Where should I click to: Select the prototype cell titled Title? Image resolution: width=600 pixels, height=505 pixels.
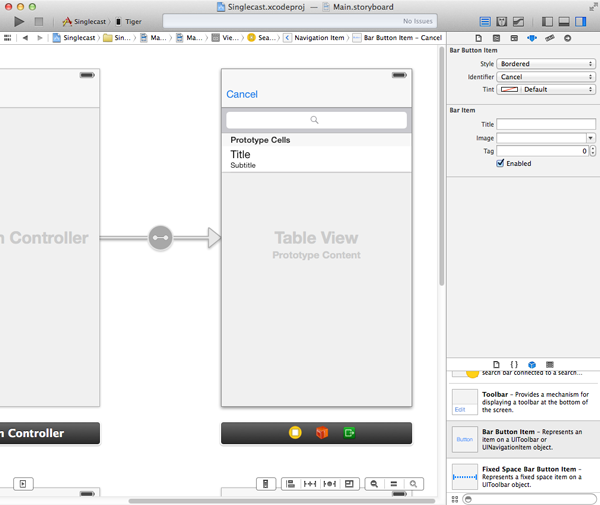pyautogui.click(x=316, y=159)
